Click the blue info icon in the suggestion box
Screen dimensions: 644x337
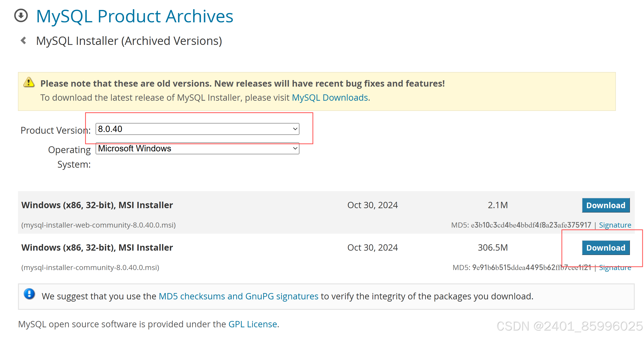point(29,294)
